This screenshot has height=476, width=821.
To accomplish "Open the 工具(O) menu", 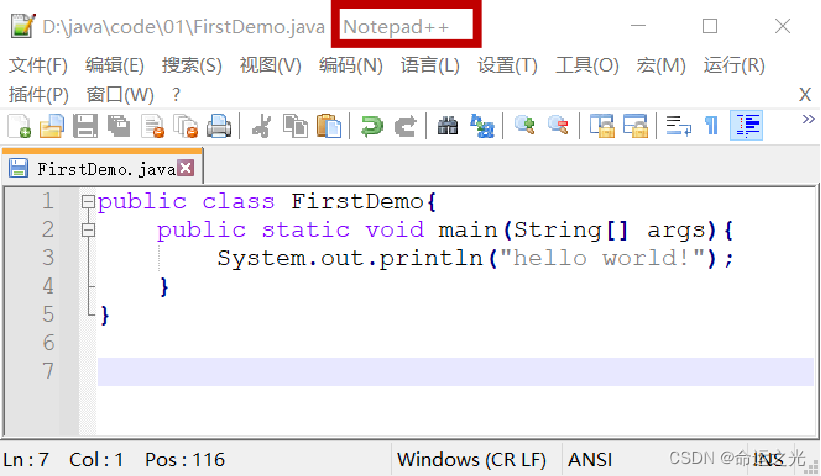I will pos(587,65).
